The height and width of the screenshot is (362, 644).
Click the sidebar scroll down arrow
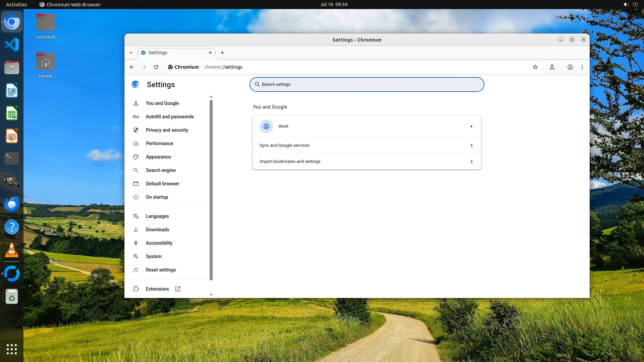[211, 295]
